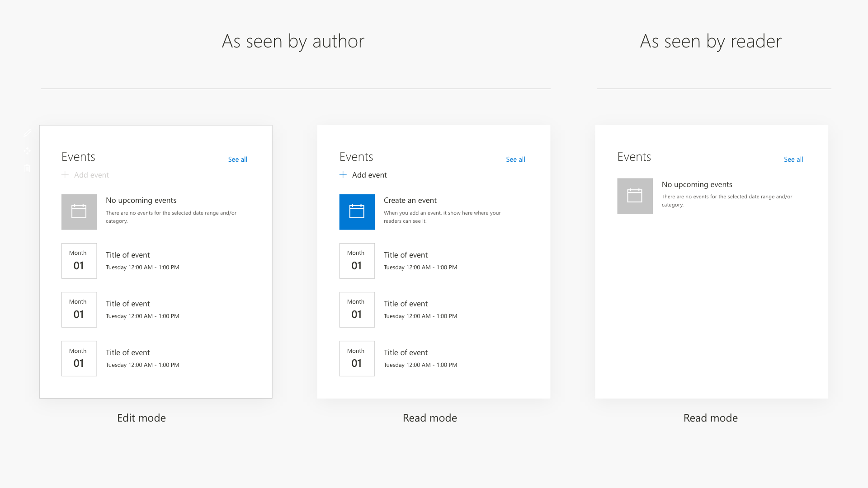Select middle Month 01 date box, author's Read mode
Image resolution: width=868 pixels, height=488 pixels.
[357, 310]
